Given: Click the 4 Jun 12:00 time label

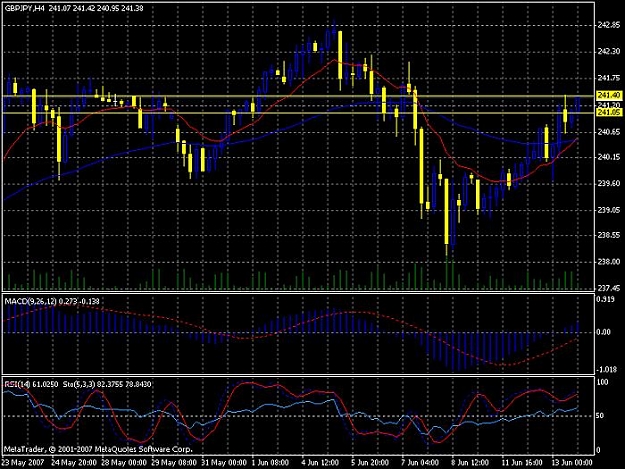Looking at the screenshot, I should (320, 463).
